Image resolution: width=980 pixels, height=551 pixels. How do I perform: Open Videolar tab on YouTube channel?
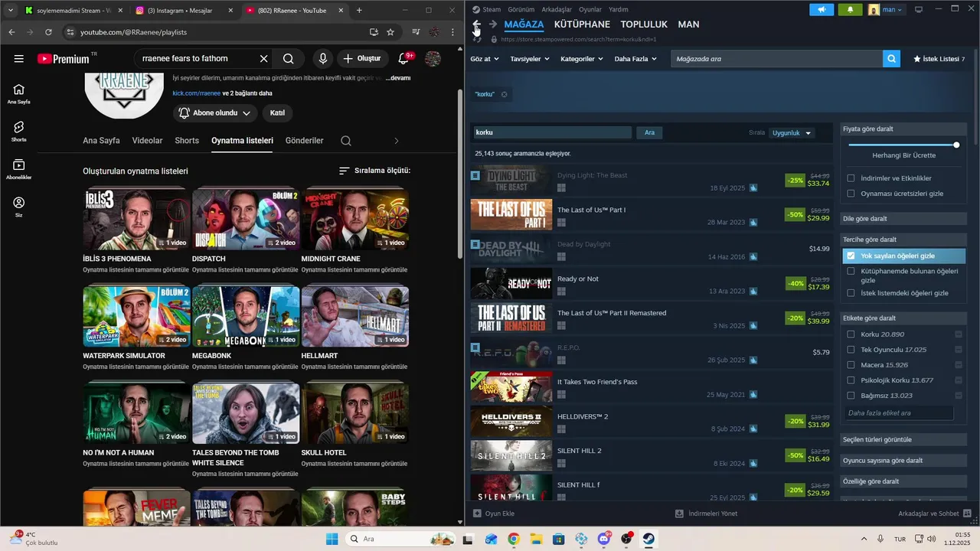(147, 141)
